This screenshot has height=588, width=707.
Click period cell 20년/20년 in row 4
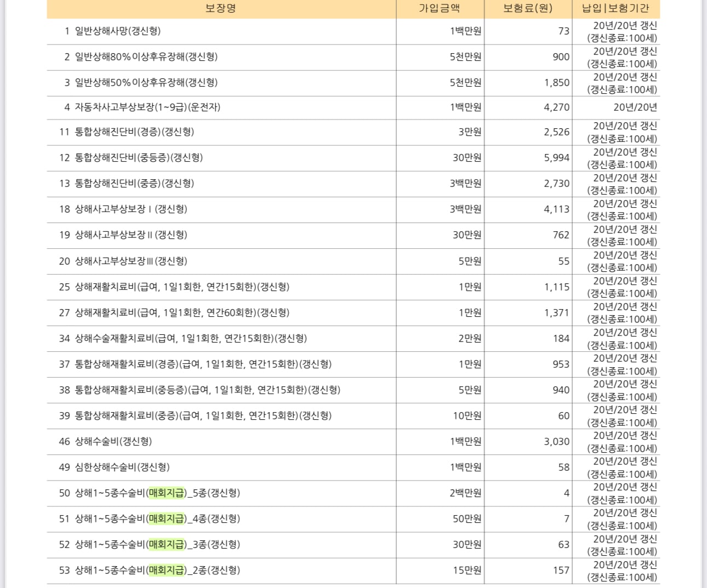pos(635,107)
